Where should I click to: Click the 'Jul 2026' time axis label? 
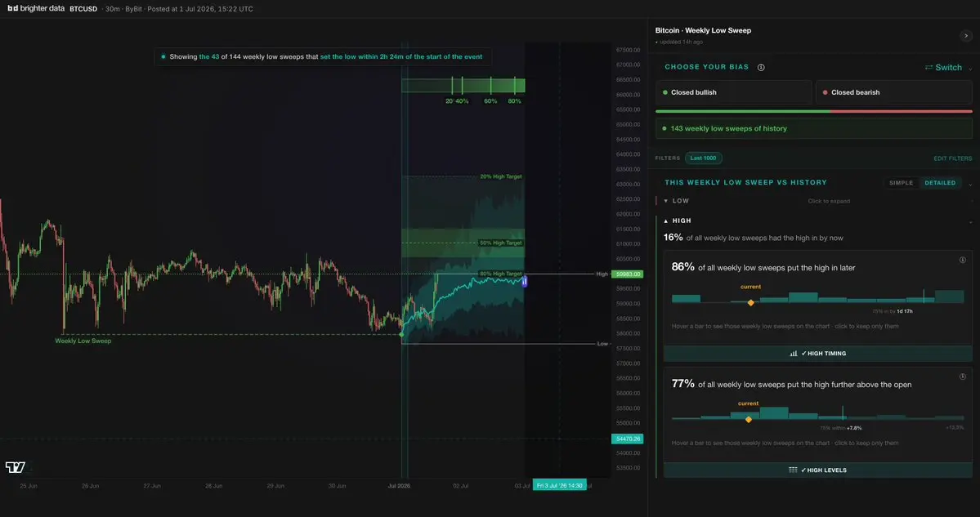click(399, 485)
